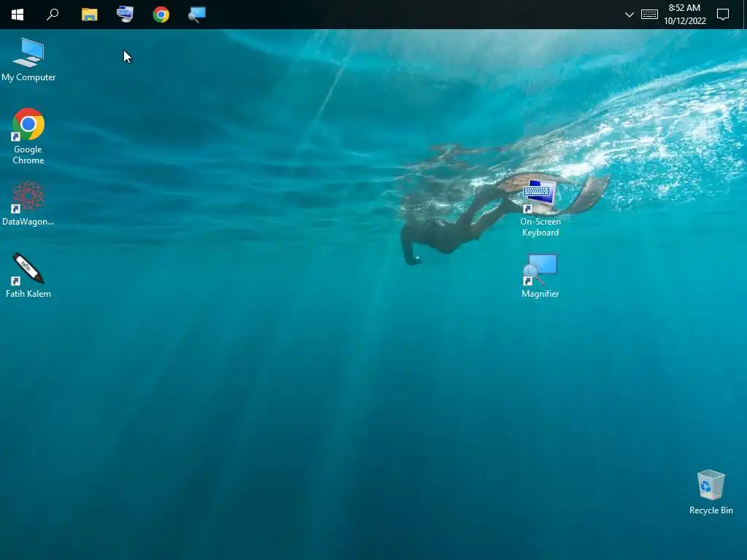Open the clock showing 8:52 AM

coord(684,8)
